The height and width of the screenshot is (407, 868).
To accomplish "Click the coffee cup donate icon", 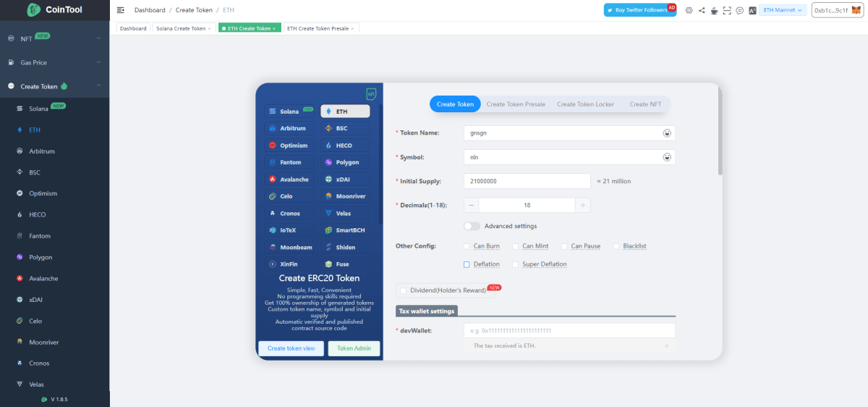I will click(714, 10).
